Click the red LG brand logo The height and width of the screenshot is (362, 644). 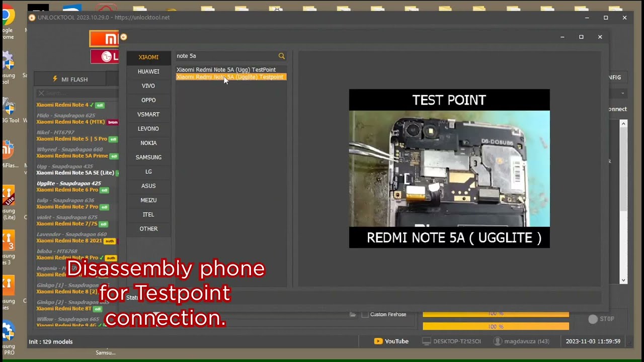click(105, 57)
